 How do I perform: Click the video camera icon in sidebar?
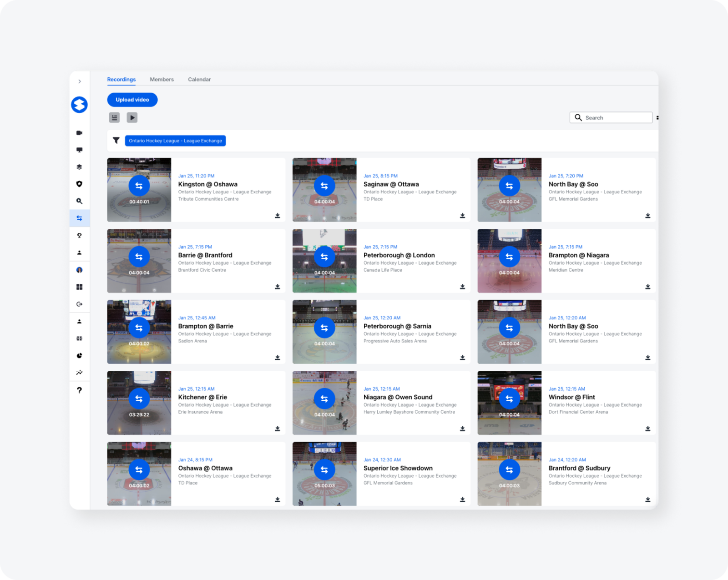click(x=79, y=133)
